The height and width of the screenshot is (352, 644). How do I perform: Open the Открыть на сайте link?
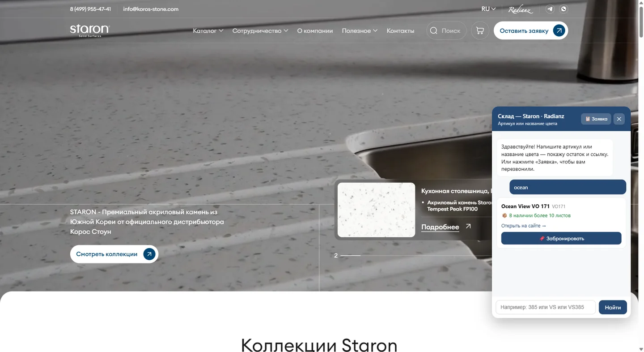pos(523,226)
